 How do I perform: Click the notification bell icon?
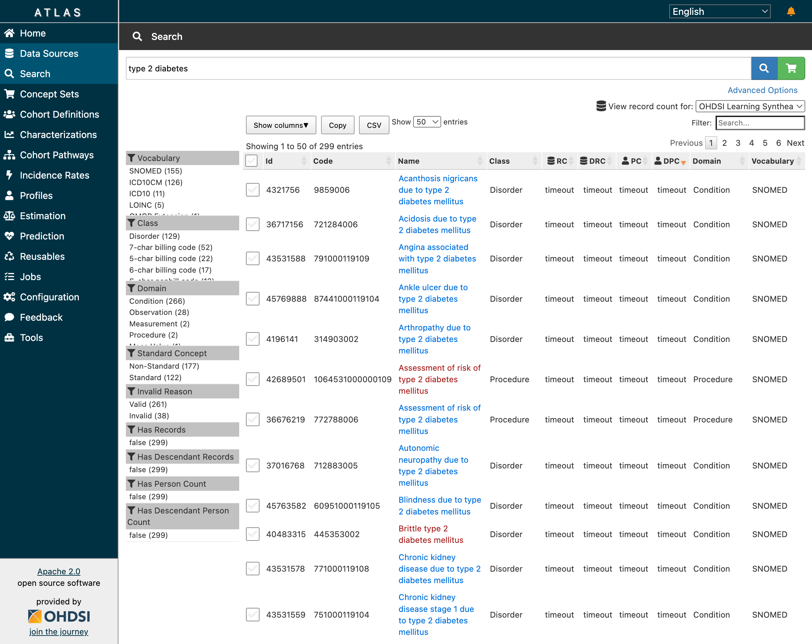[x=791, y=12]
